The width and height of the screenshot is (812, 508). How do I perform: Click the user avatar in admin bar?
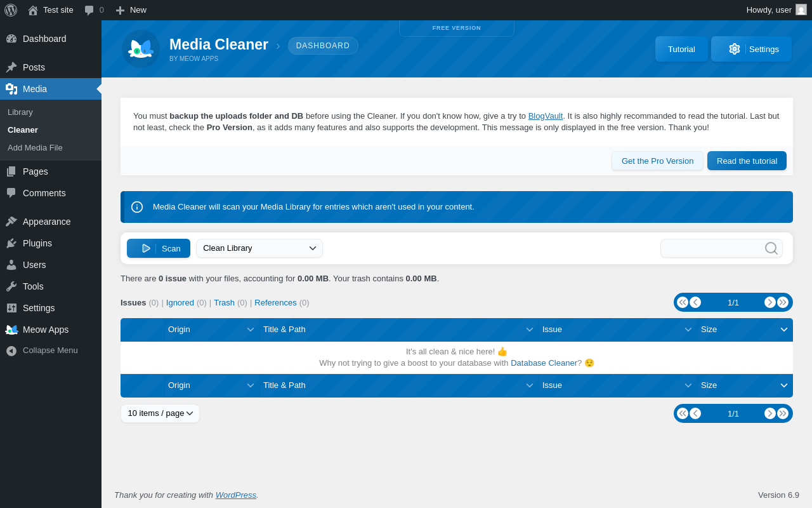[801, 10]
